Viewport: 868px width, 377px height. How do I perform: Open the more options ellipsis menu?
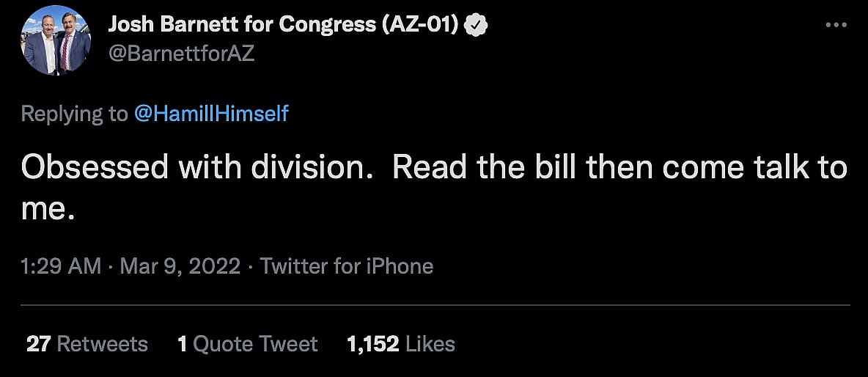pos(836,24)
